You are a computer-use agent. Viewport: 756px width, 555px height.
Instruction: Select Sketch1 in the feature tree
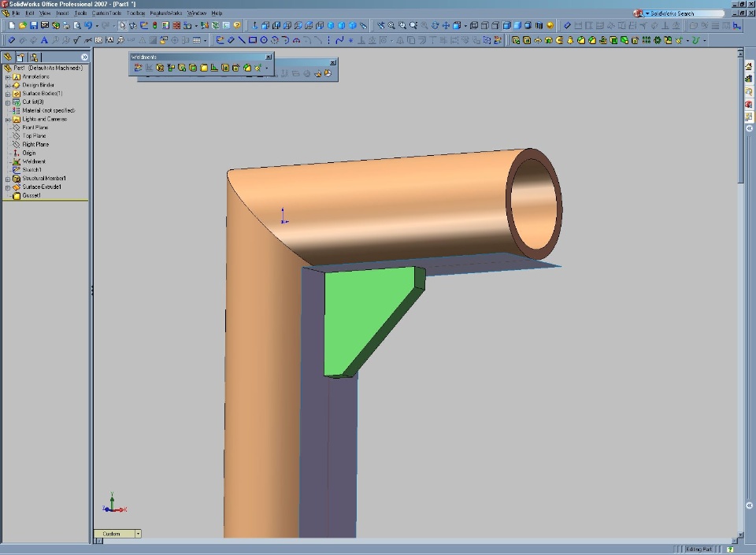(x=31, y=170)
